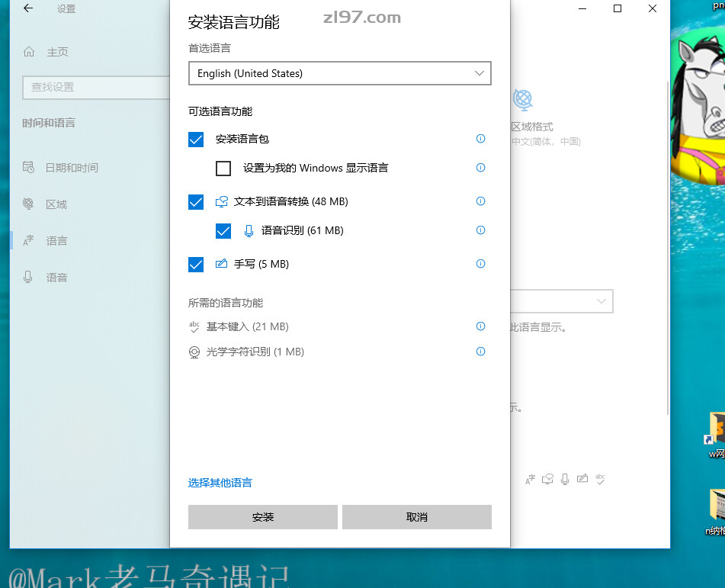Click the home icon beside 主页

point(29,52)
